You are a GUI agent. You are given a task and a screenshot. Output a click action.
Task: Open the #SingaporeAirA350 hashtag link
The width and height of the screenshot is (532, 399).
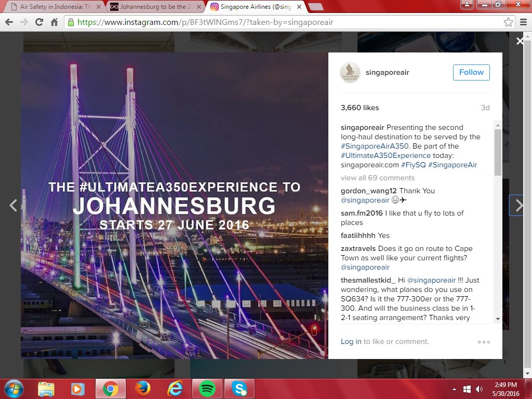click(375, 146)
